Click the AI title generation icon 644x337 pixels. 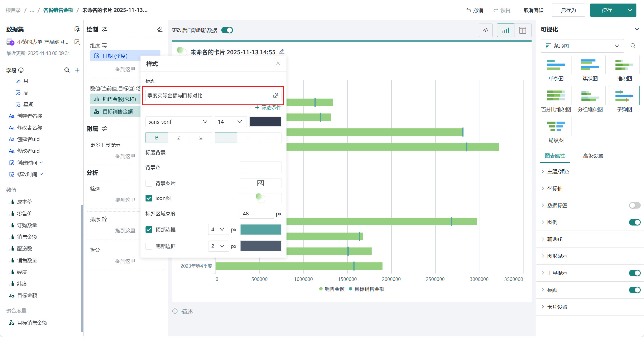coord(275,96)
